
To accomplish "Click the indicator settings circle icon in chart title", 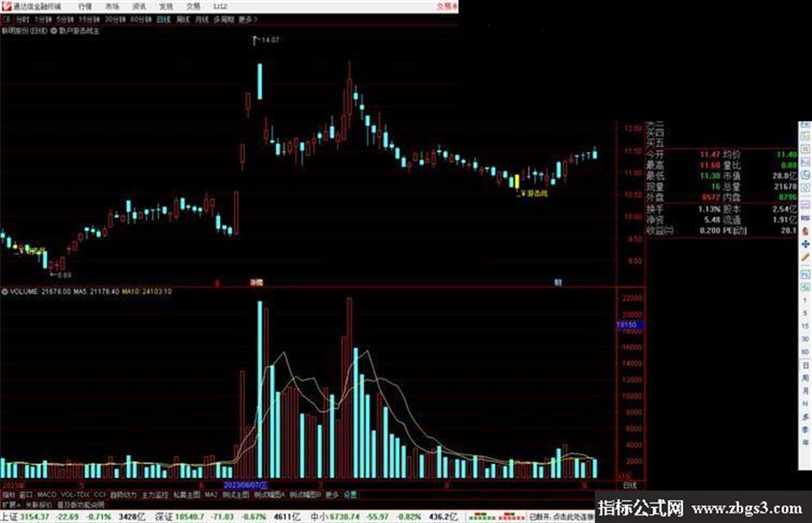I will pyautogui.click(x=53, y=31).
